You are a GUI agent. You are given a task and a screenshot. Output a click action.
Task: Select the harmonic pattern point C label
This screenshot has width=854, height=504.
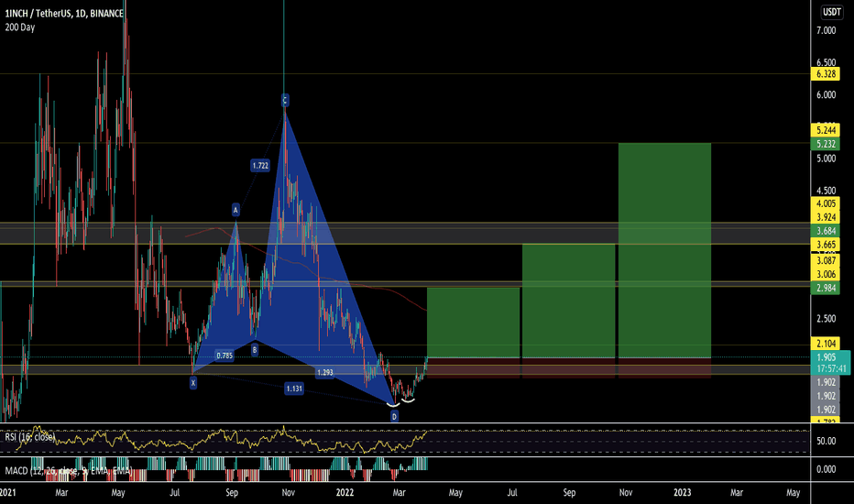[x=284, y=100]
